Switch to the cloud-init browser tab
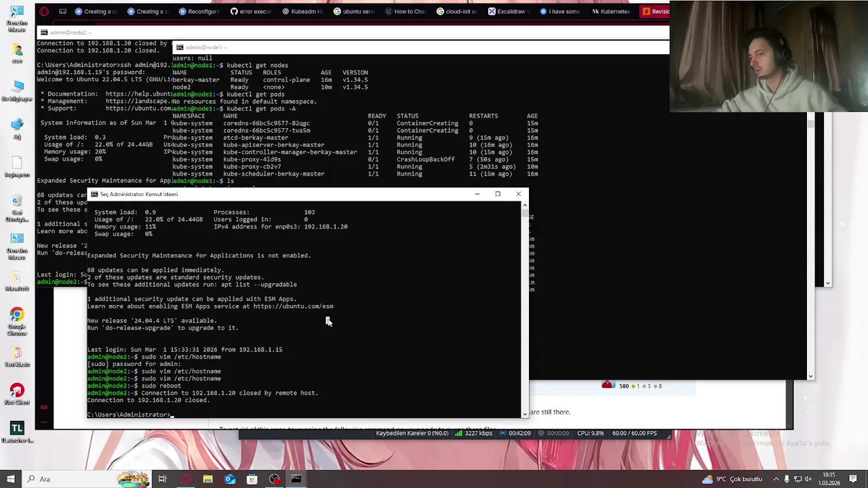This screenshot has height=488, width=868. pos(456,12)
